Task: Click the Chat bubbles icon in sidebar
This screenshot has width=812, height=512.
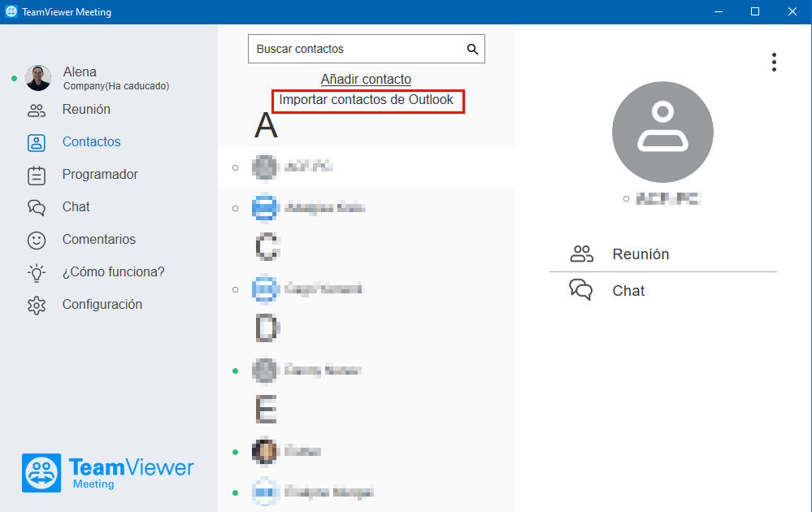Action: (x=37, y=207)
